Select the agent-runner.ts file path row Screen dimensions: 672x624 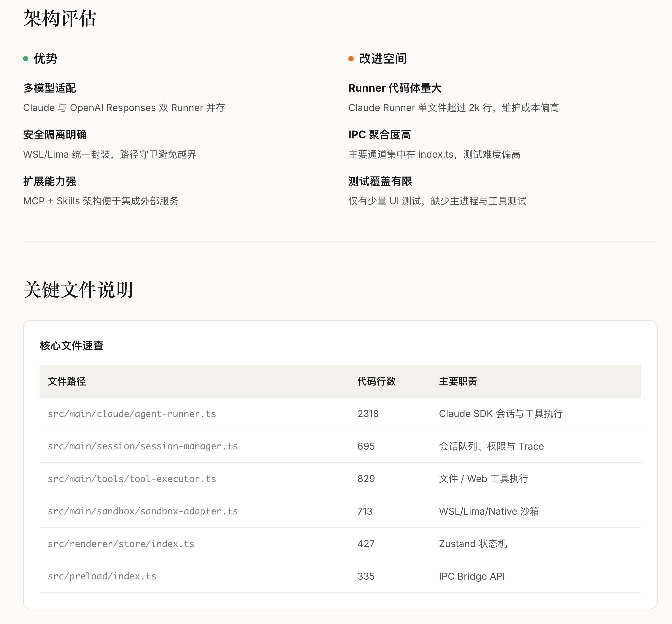tap(132, 414)
